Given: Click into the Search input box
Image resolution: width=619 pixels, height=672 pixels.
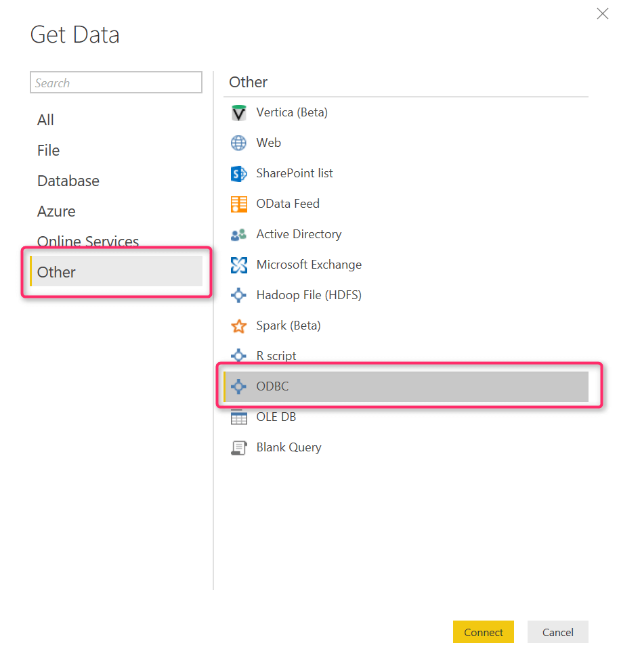Looking at the screenshot, I should pos(116,83).
